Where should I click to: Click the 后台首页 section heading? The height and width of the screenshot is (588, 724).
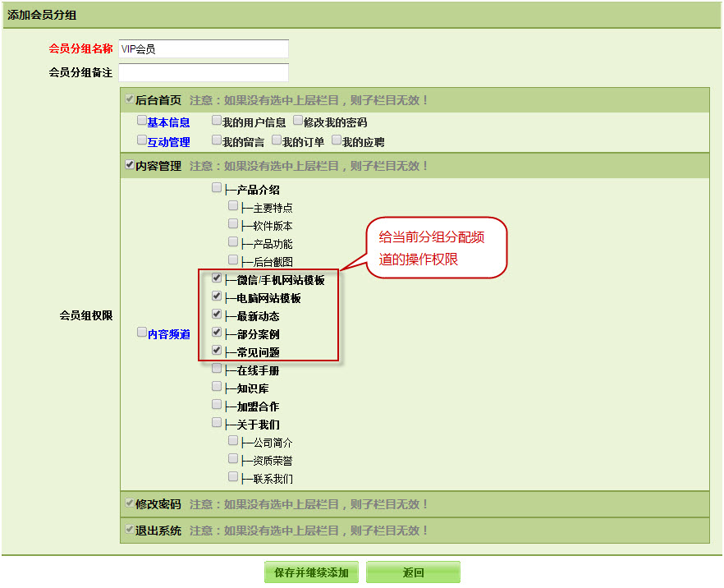pyautogui.click(x=158, y=100)
